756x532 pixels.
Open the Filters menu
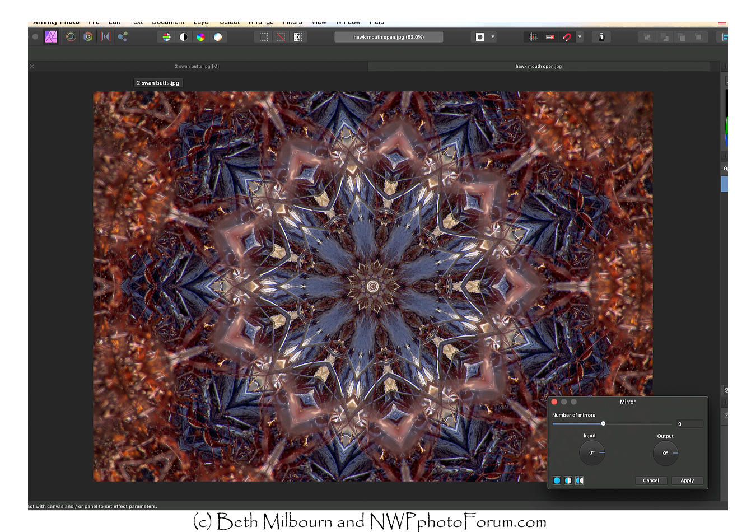(x=292, y=22)
